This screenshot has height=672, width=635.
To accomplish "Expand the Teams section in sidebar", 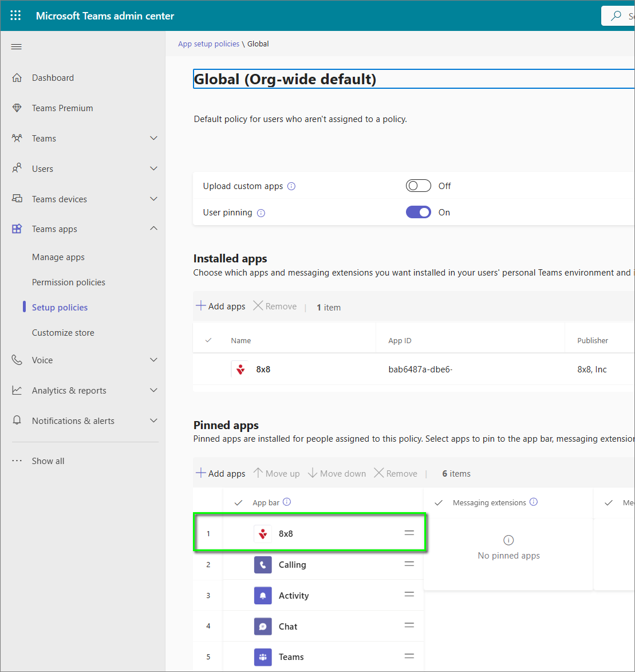I will [x=153, y=139].
